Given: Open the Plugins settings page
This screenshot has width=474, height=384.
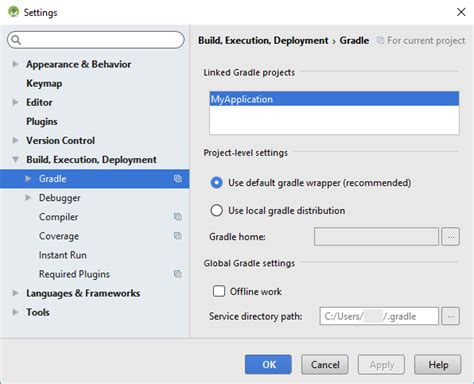Looking at the screenshot, I should point(42,121).
